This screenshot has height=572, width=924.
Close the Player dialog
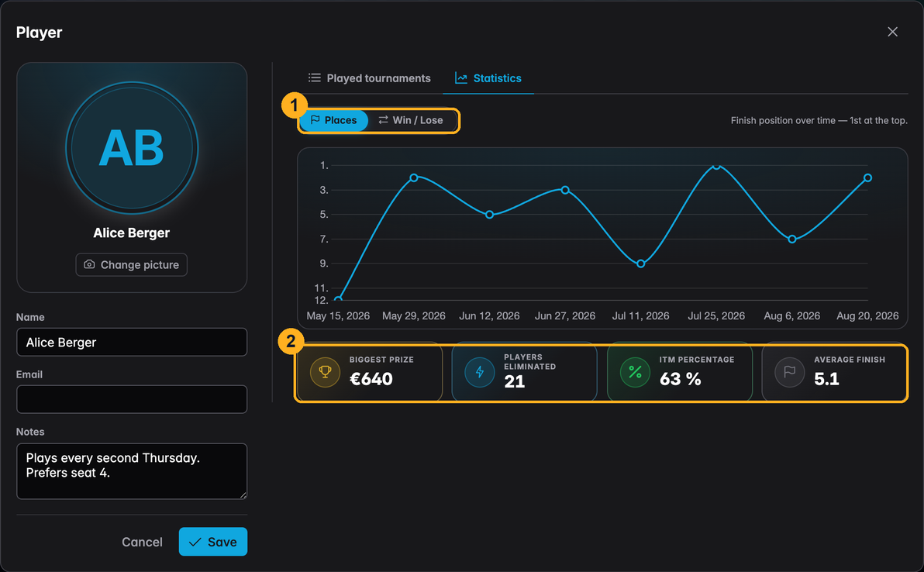[x=892, y=32]
